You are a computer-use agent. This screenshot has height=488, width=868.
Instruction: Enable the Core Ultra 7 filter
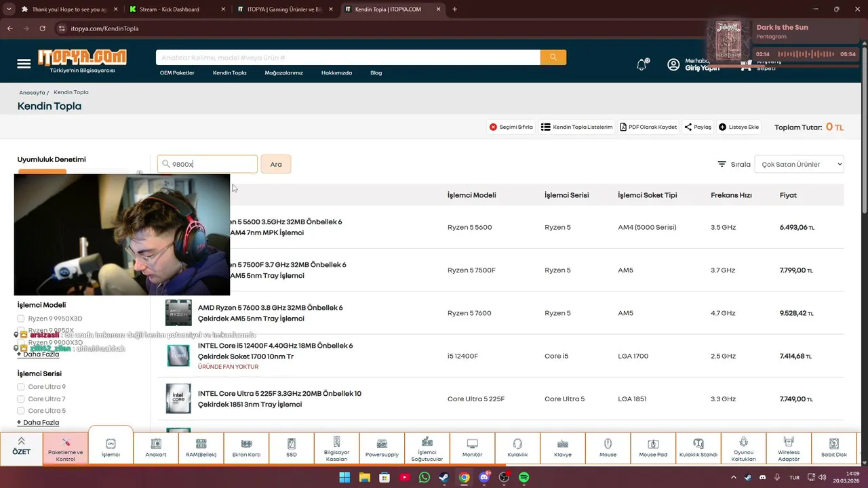coord(21,399)
